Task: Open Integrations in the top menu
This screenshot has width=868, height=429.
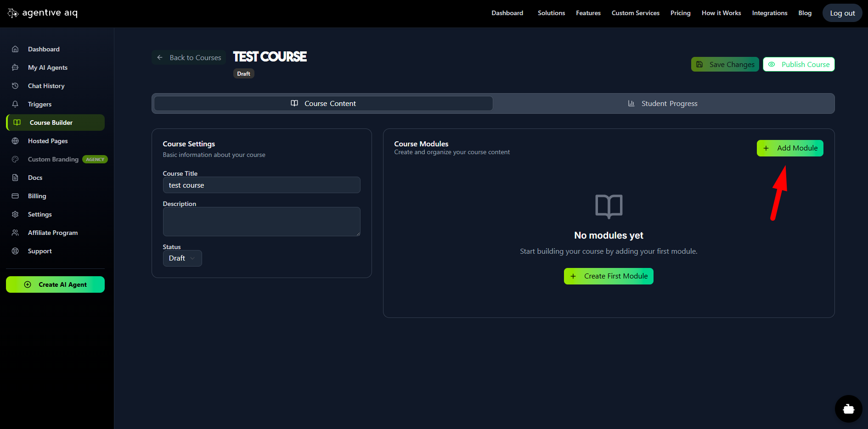Action: [x=769, y=13]
